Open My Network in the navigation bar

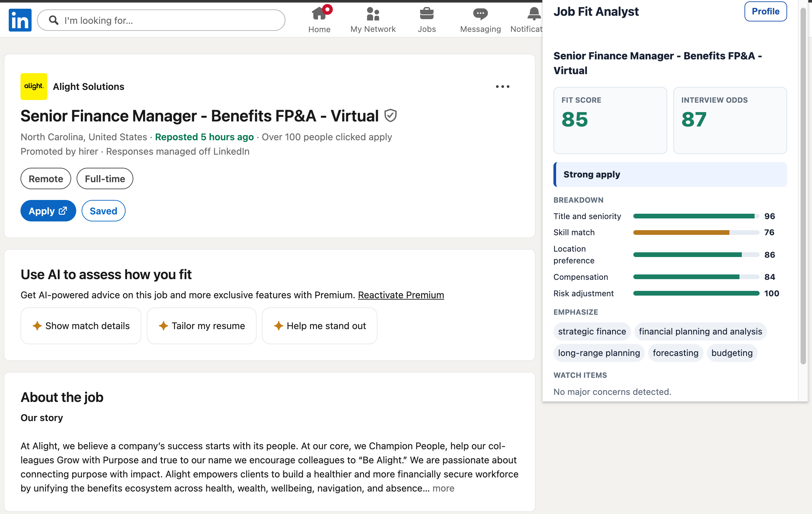(373, 20)
